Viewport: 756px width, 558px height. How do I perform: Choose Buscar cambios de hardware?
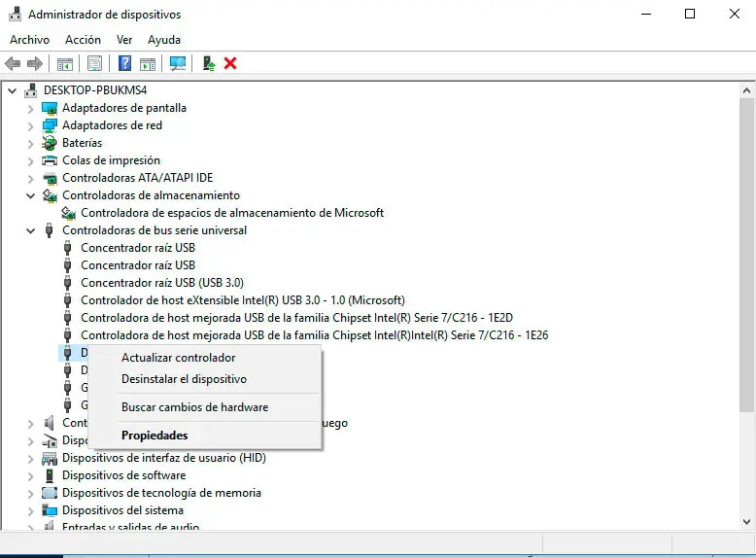(x=204, y=407)
